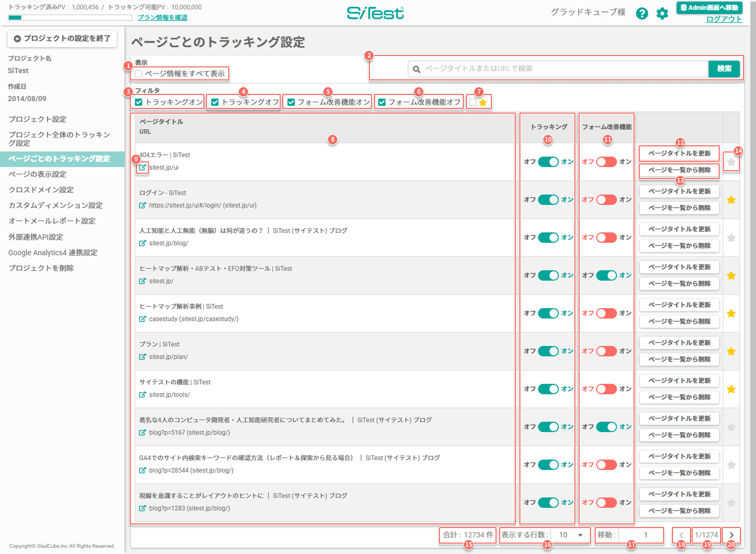Open the help question mark icon
Image resolution: width=756 pixels, height=554 pixels.
[x=642, y=13]
